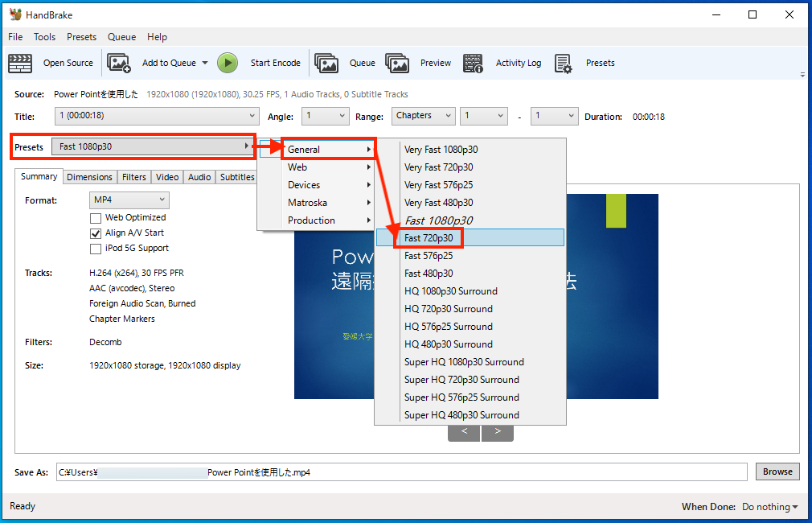Image resolution: width=812 pixels, height=523 pixels.
Task: Switch to the Subtitles tab
Action: coord(237,177)
